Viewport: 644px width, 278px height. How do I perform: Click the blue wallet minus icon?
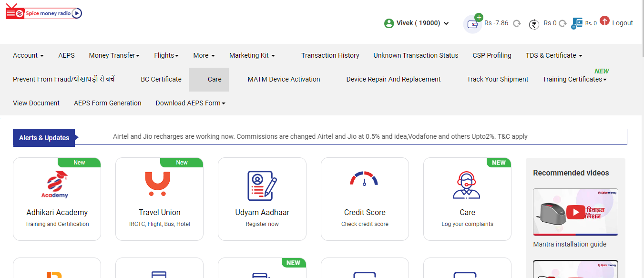tap(577, 24)
